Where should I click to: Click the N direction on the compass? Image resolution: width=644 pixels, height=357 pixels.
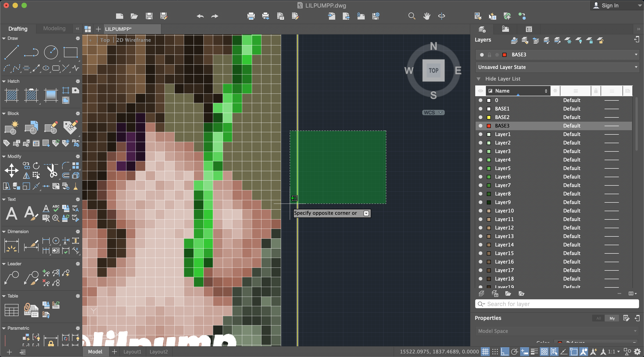click(434, 46)
